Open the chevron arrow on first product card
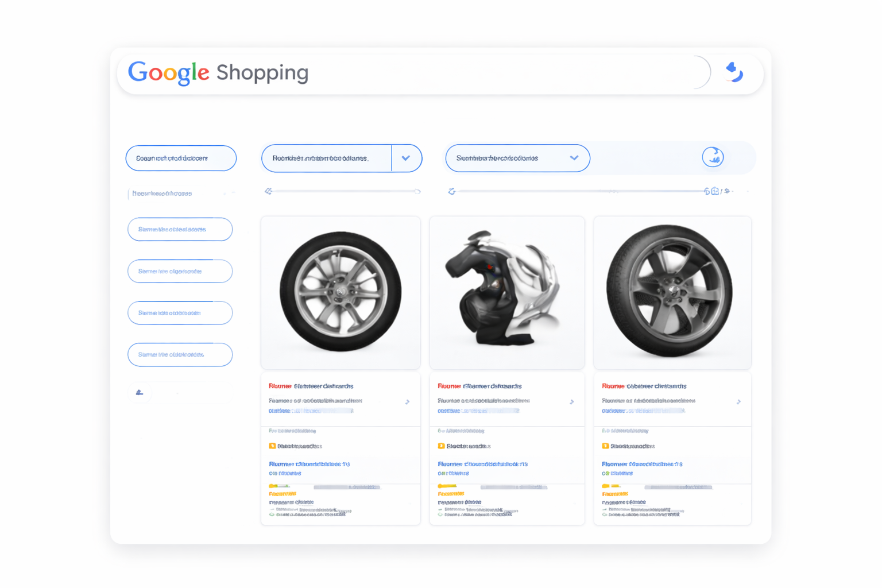Image resolution: width=882 pixels, height=588 pixels. pos(408,402)
